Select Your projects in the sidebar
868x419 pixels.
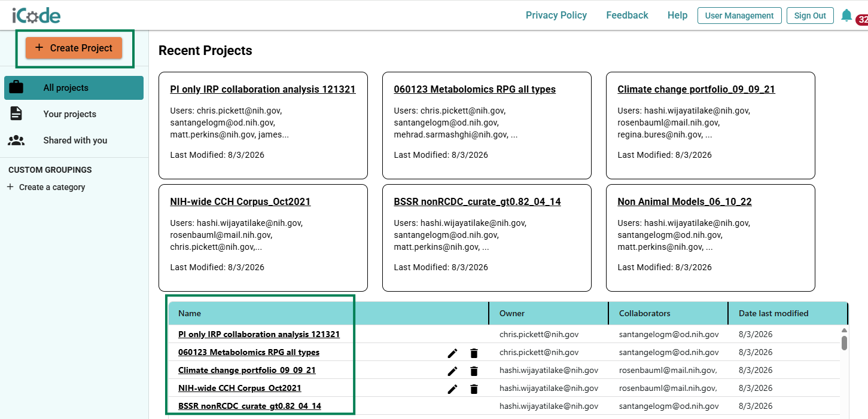tap(74, 114)
